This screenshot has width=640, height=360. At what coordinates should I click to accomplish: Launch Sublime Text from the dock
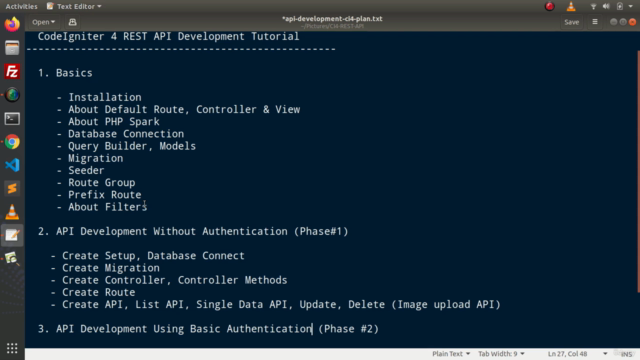pos(12,188)
